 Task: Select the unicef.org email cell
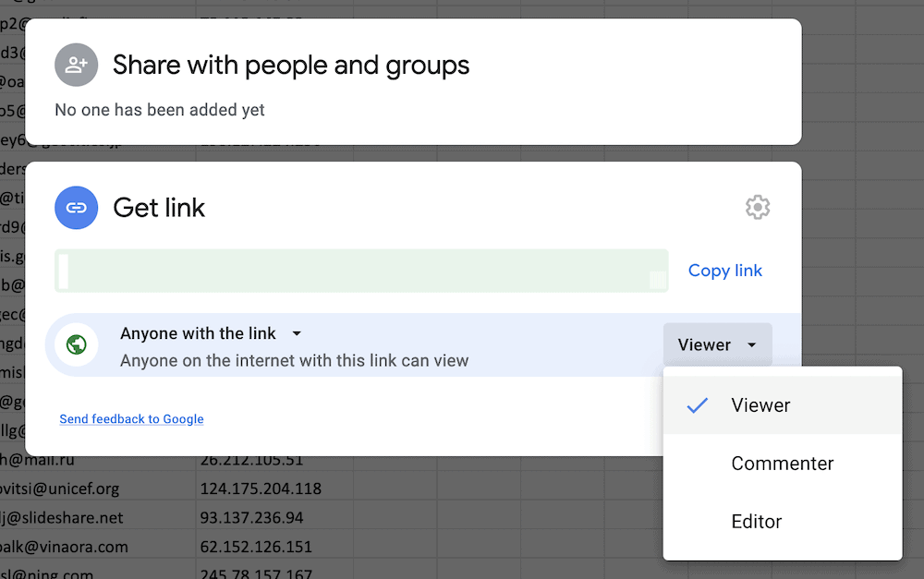coord(97,489)
